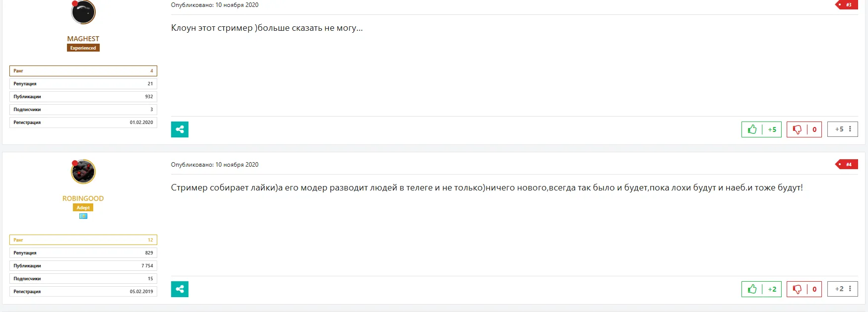Screen dimensions: 868x312
Task: Click the publication date on post #3
Action: (x=215, y=5)
